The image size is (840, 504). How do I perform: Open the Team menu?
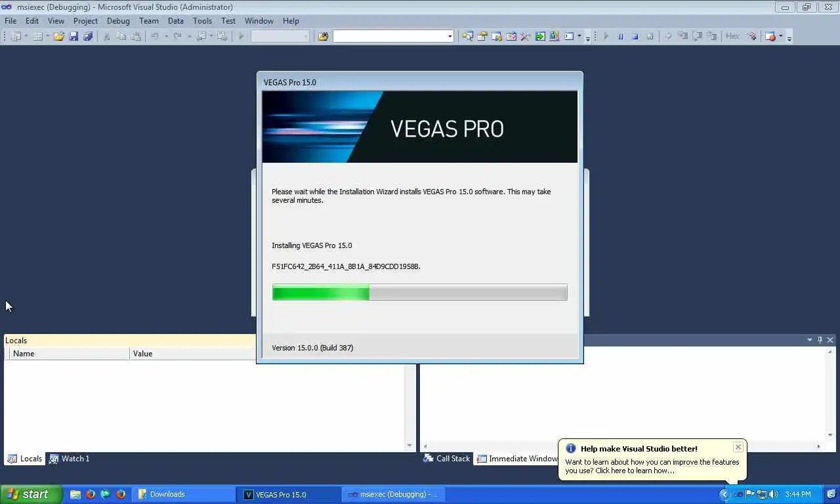(x=149, y=21)
